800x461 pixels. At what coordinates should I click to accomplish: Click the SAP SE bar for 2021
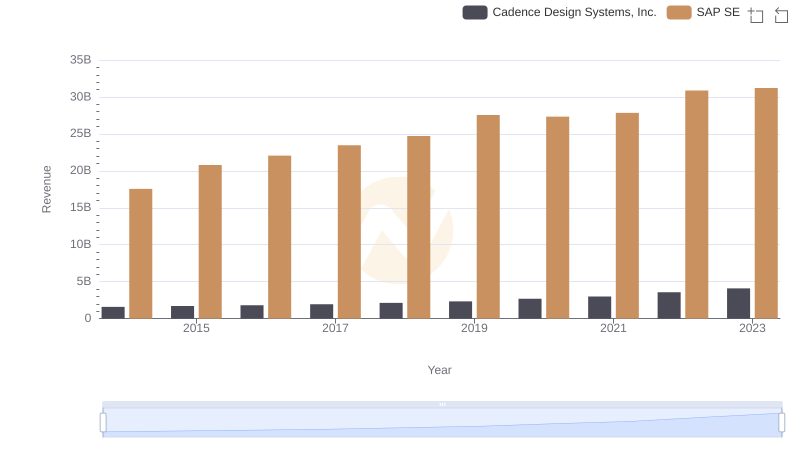click(x=627, y=216)
